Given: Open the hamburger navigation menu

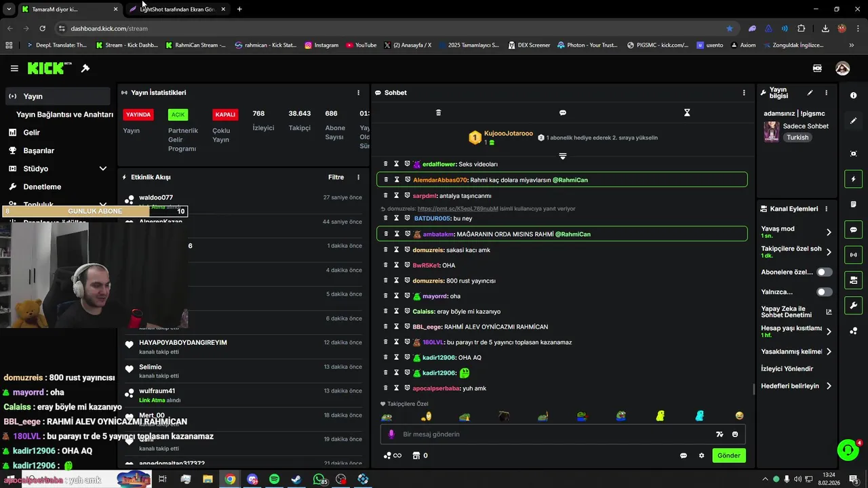Looking at the screenshot, I should (14, 68).
